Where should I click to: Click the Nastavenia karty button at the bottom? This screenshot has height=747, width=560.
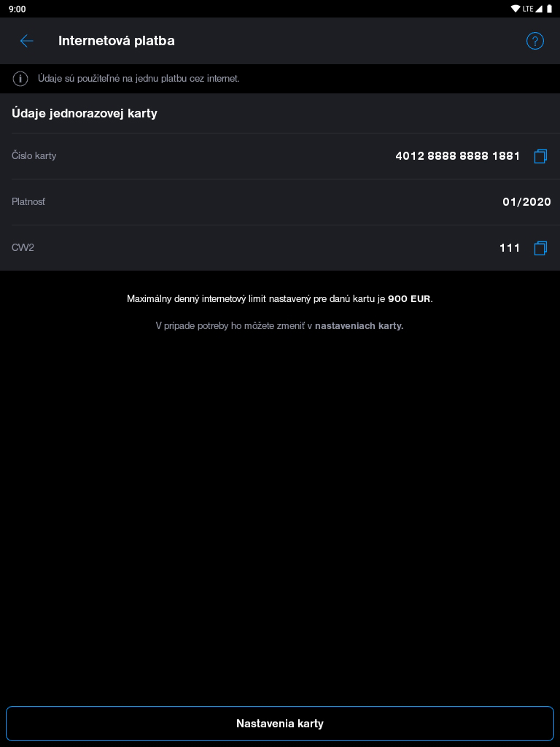[280, 724]
